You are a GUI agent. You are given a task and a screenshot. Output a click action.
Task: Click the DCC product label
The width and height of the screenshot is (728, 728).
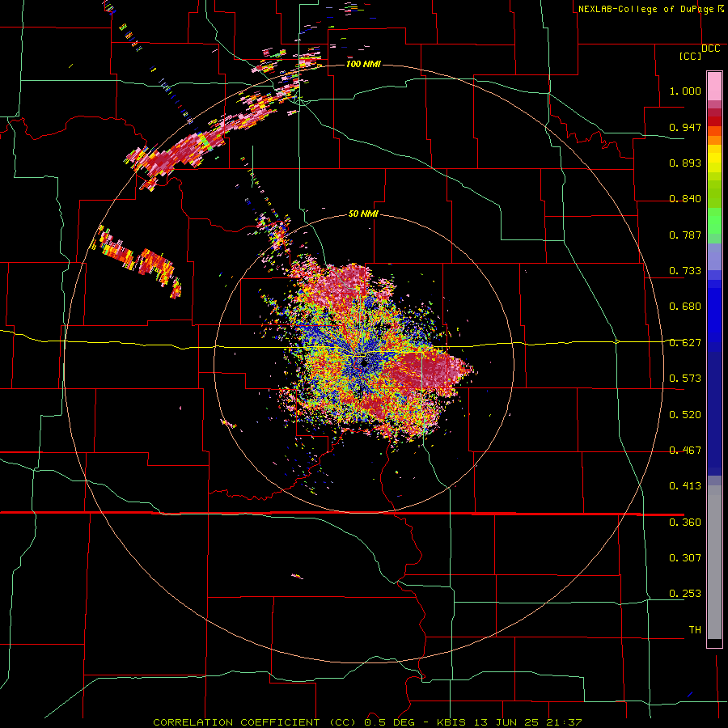710,49
